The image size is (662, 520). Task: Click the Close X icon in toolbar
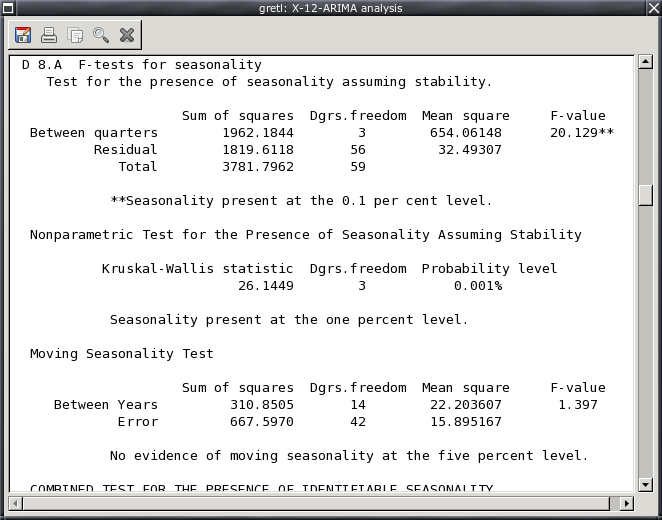127,35
